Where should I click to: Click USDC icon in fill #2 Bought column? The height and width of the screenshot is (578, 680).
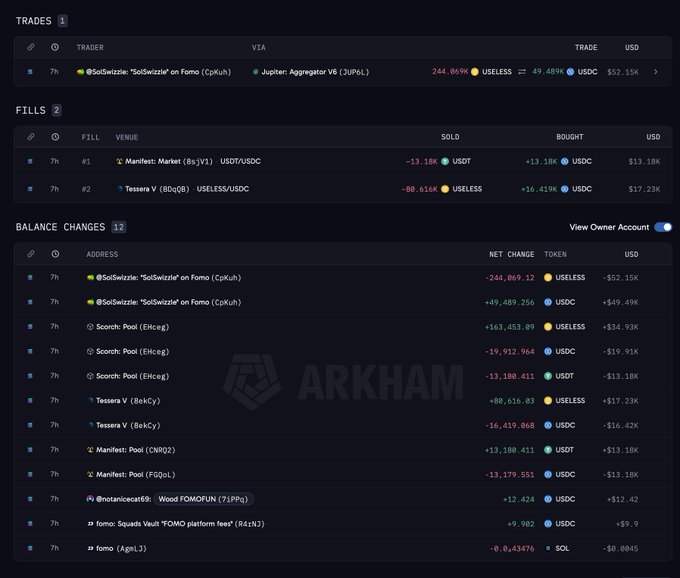pos(565,189)
